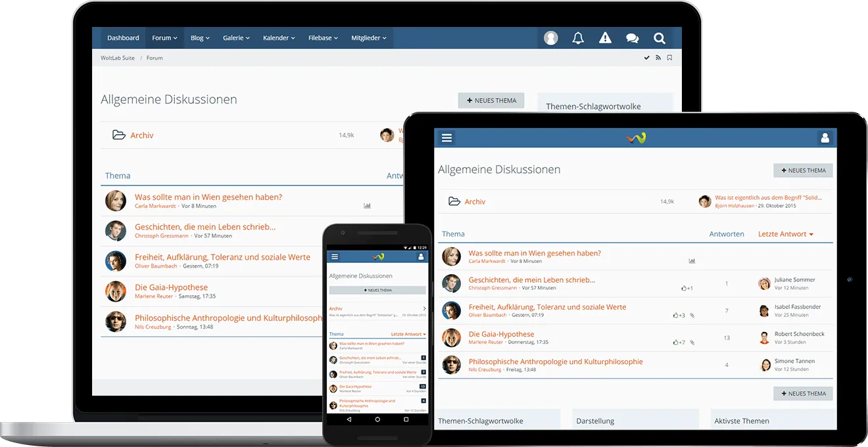This screenshot has width=868, height=447.
Task: Open conversations speech bubble icon
Action: [632, 38]
